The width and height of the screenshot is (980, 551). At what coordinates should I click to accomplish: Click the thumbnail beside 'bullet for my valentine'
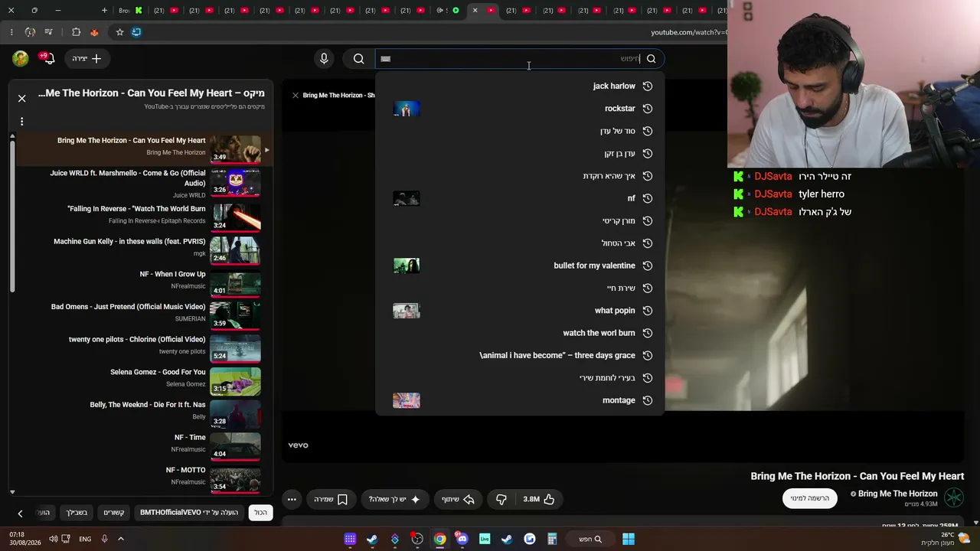[407, 266]
